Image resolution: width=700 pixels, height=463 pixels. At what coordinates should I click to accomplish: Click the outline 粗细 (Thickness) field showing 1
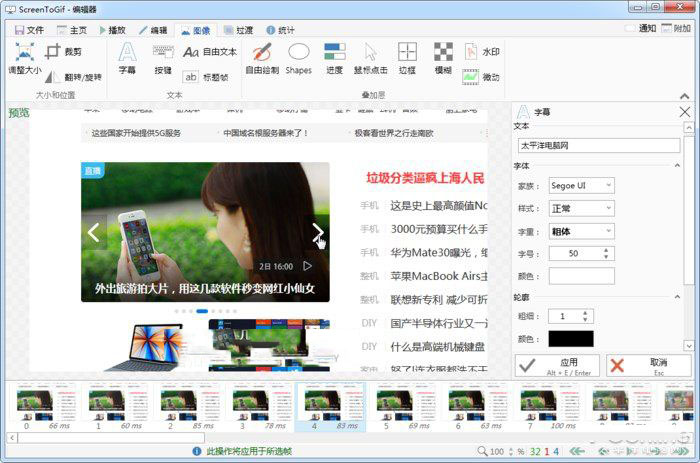(571, 316)
